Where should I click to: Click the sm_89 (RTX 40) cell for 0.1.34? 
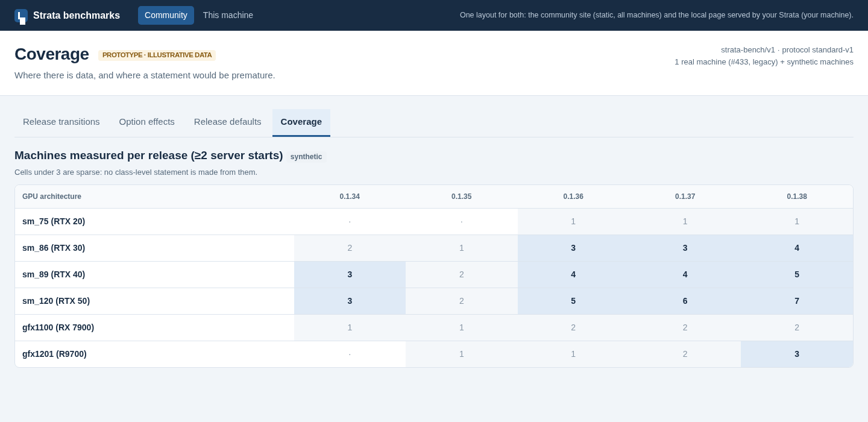[x=350, y=274]
